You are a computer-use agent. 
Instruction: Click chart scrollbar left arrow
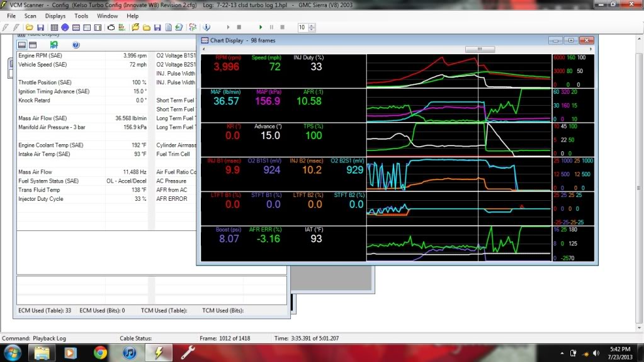click(x=204, y=49)
